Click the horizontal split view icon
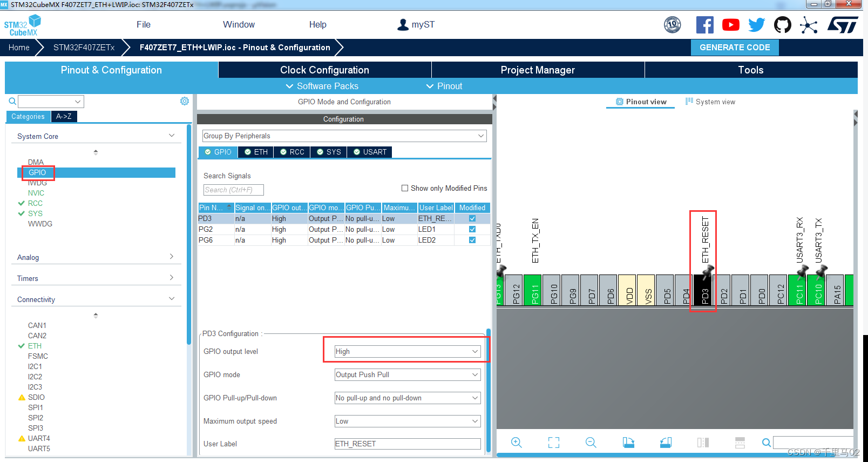The width and height of the screenshot is (868, 462). coord(740,443)
